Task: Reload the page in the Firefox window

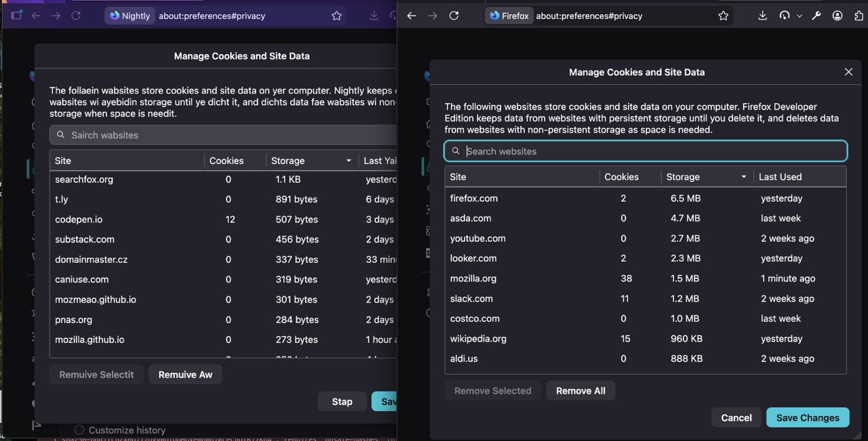Action: (x=454, y=16)
